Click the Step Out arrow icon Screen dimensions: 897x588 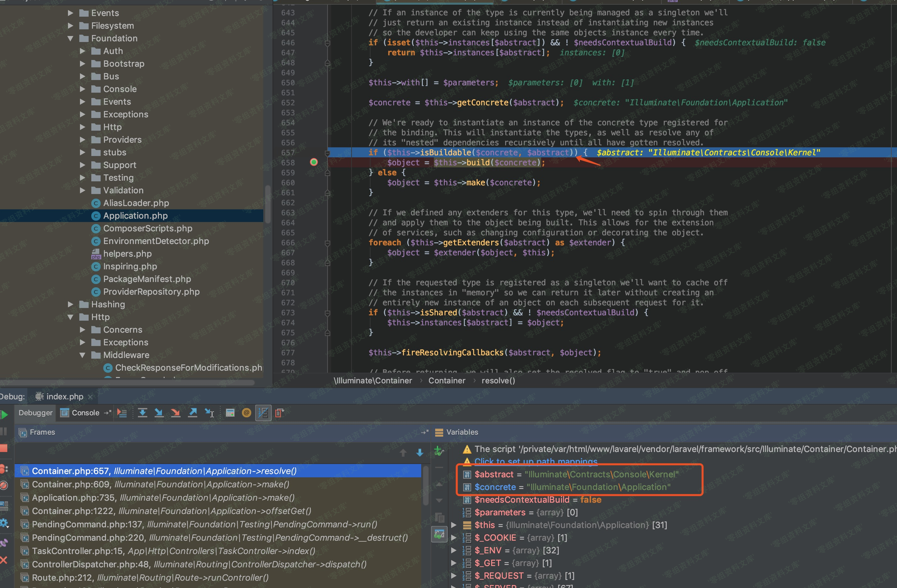click(x=193, y=413)
